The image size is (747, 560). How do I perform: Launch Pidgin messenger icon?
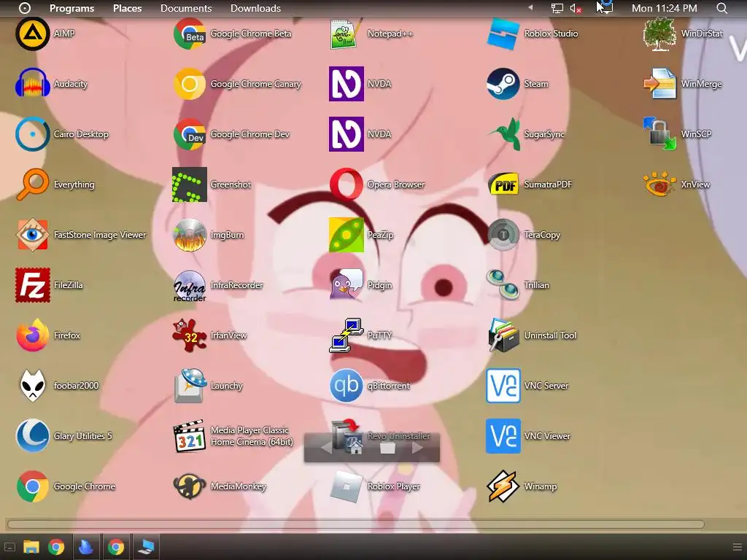(347, 285)
